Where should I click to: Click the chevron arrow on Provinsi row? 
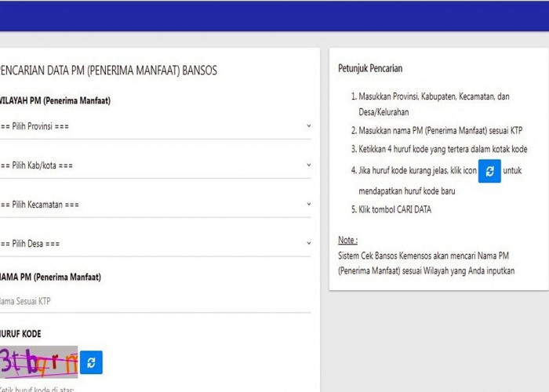308,125
